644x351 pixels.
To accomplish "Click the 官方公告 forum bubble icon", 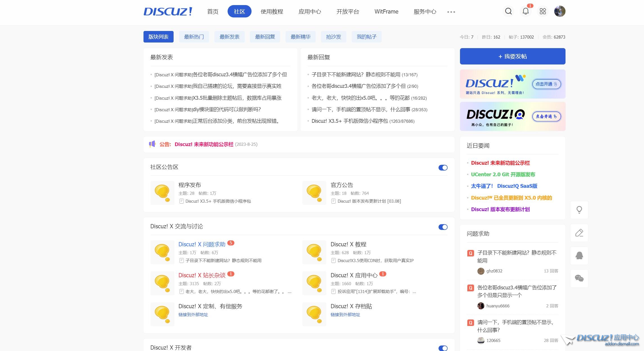I will [314, 193].
